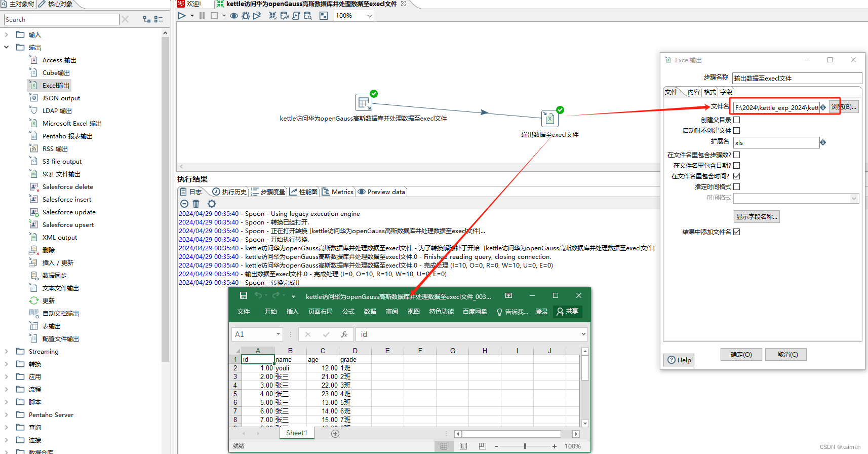Clear the log with the trash icon
Viewport: 868px width, 454px height.
pyautogui.click(x=196, y=204)
